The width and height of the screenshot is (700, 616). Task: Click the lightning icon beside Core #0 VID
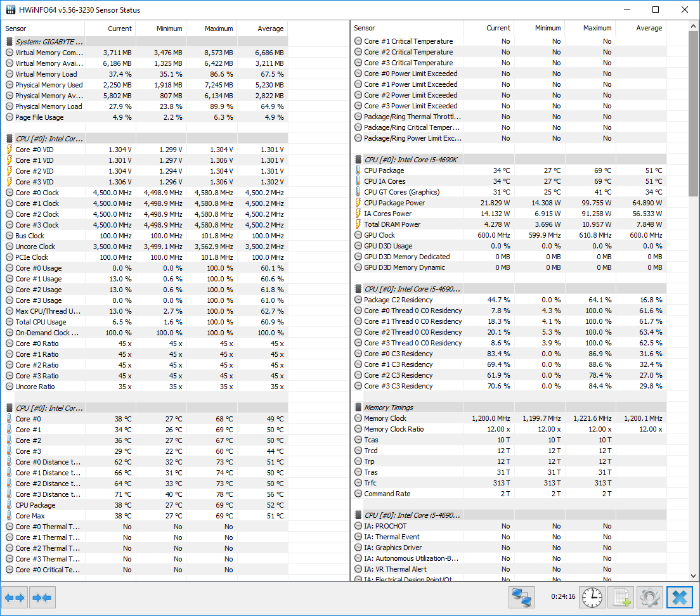pos(10,150)
